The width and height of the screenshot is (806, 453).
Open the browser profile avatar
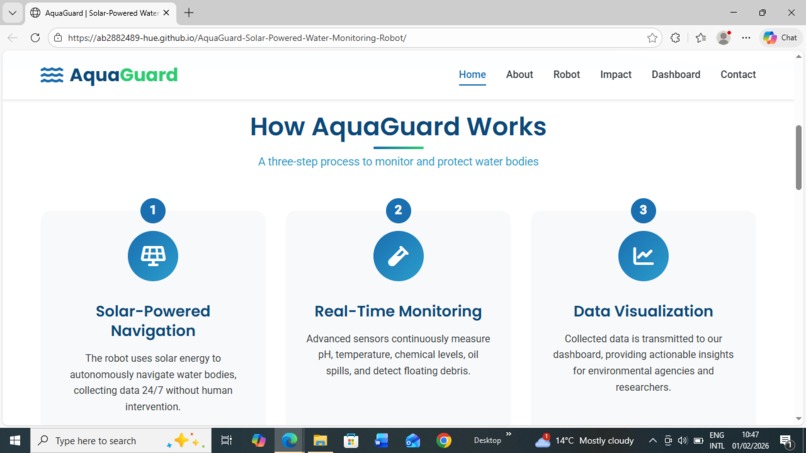pyautogui.click(x=724, y=38)
